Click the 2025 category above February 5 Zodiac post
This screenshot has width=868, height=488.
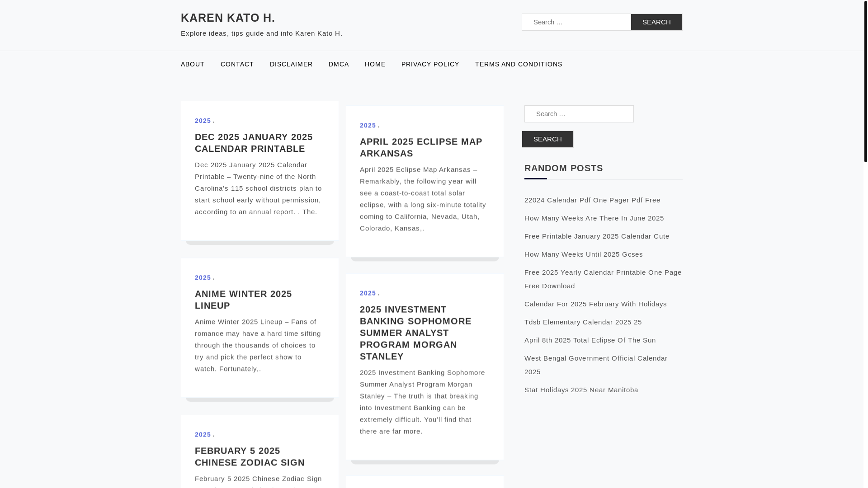pos(203,434)
